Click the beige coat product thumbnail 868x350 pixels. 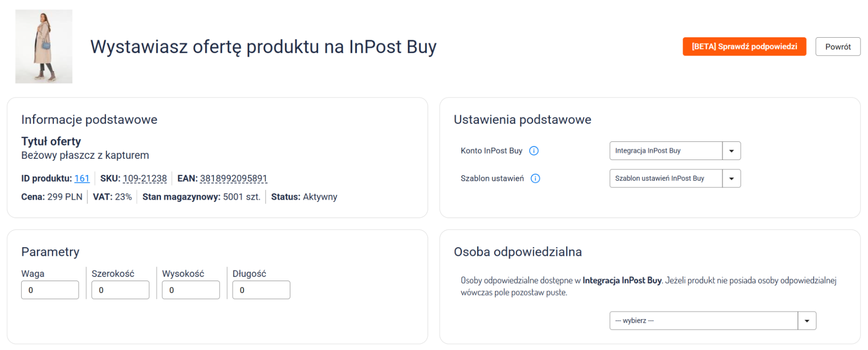(x=44, y=46)
